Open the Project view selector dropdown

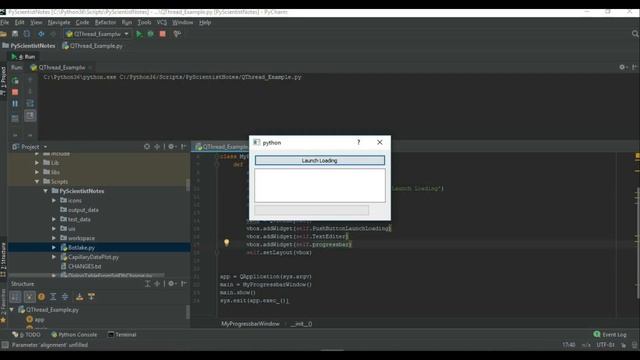45,147
